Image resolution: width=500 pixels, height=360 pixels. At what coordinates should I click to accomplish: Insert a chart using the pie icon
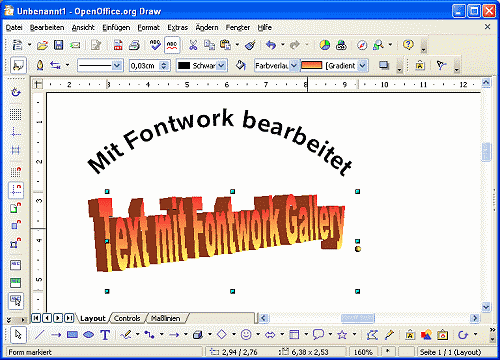(x=325, y=45)
